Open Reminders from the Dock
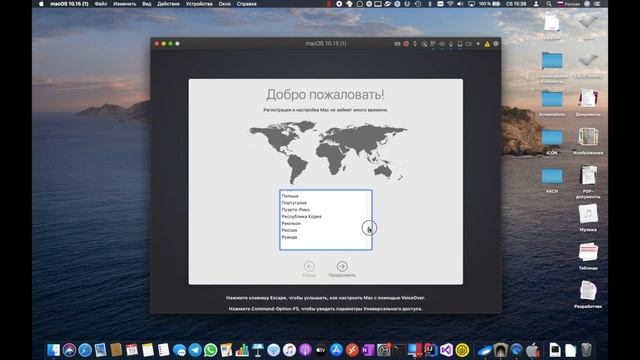Image resolution: width=640 pixels, height=360 pixels. [163, 350]
